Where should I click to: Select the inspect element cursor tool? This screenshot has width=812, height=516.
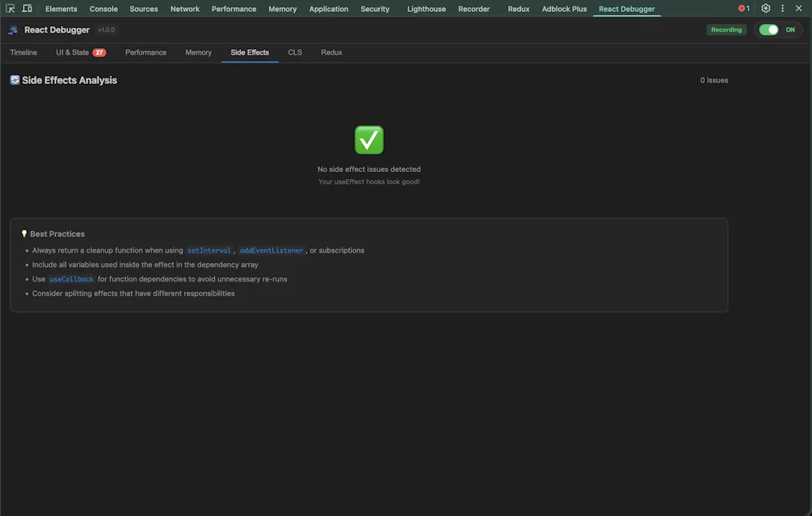click(x=9, y=8)
